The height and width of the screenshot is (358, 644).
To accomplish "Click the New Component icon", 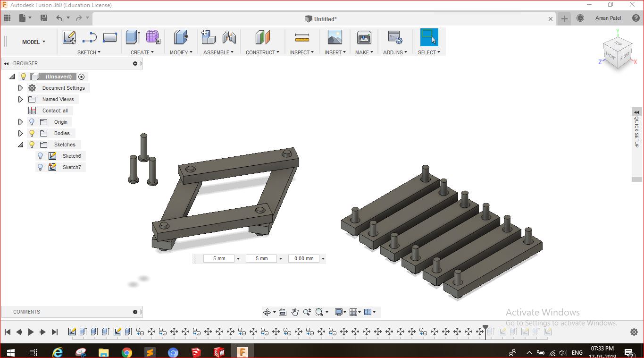I will point(208,37).
